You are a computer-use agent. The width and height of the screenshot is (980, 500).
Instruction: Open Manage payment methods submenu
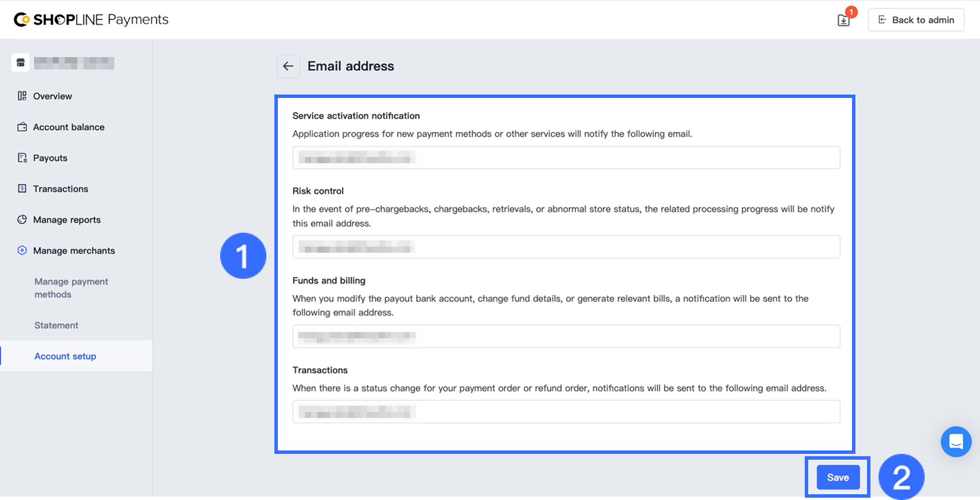point(71,288)
